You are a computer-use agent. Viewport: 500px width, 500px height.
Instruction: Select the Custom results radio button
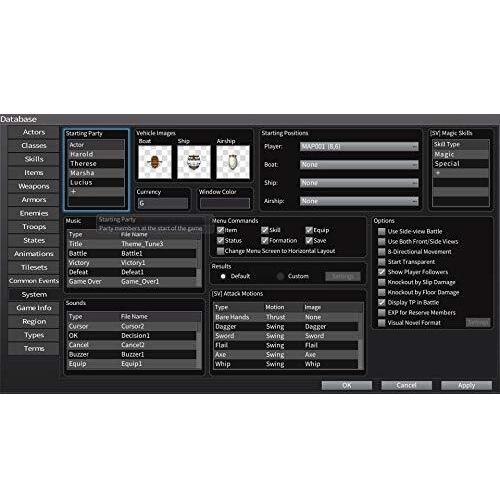coord(280,276)
